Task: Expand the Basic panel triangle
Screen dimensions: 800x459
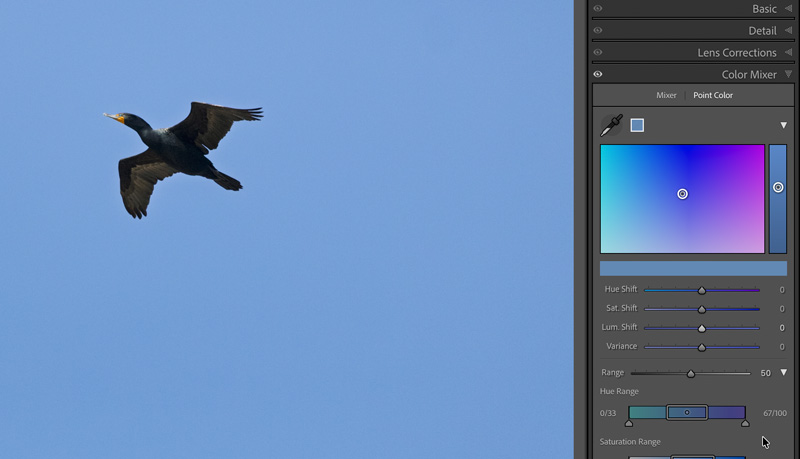Action: click(x=788, y=9)
